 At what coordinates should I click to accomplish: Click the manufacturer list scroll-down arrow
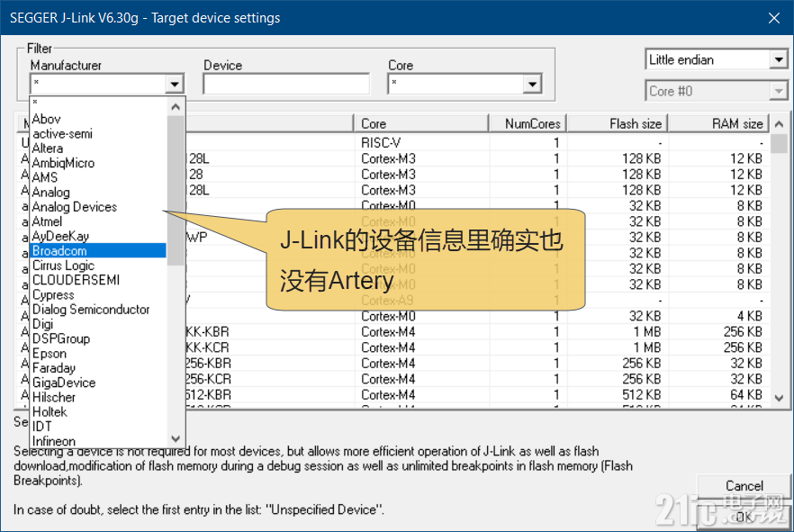tap(176, 439)
